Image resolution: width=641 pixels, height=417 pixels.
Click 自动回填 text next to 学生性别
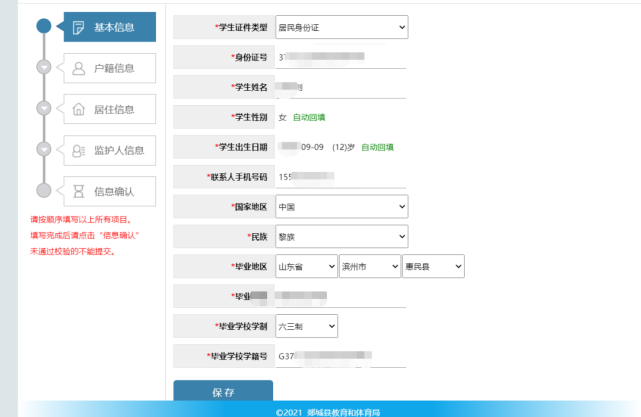[309, 117]
